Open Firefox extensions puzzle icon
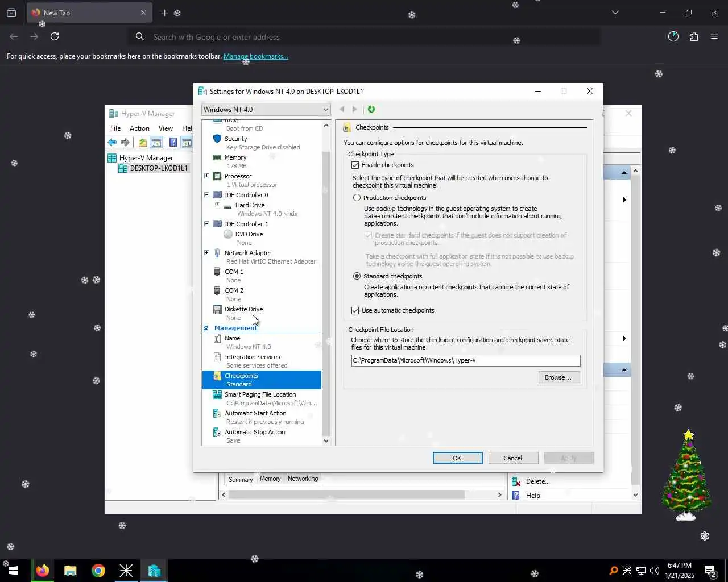Image resolution: width=728 pixels, height=582 pixels. pyautogui.click(x=694, y=37)
